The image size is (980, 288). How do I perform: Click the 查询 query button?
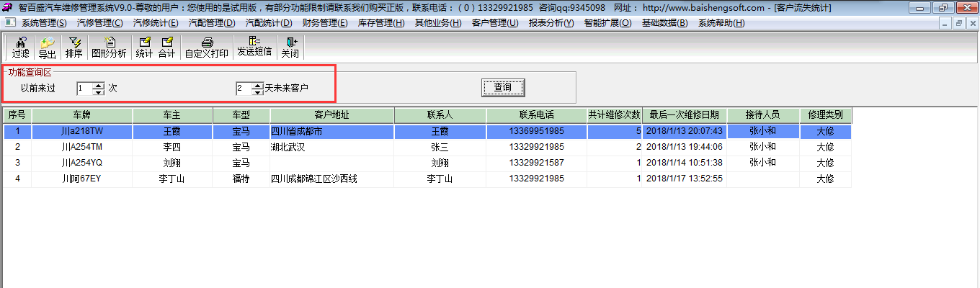[502, 88]
